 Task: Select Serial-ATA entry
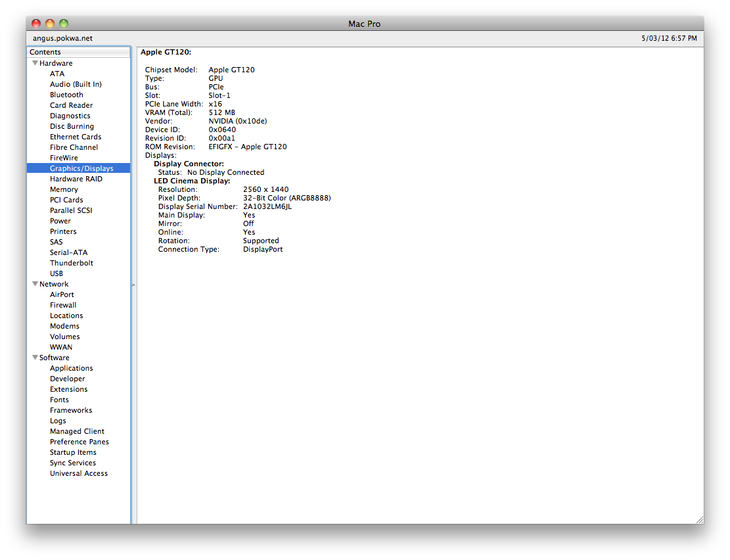click(x=68, y=252)
